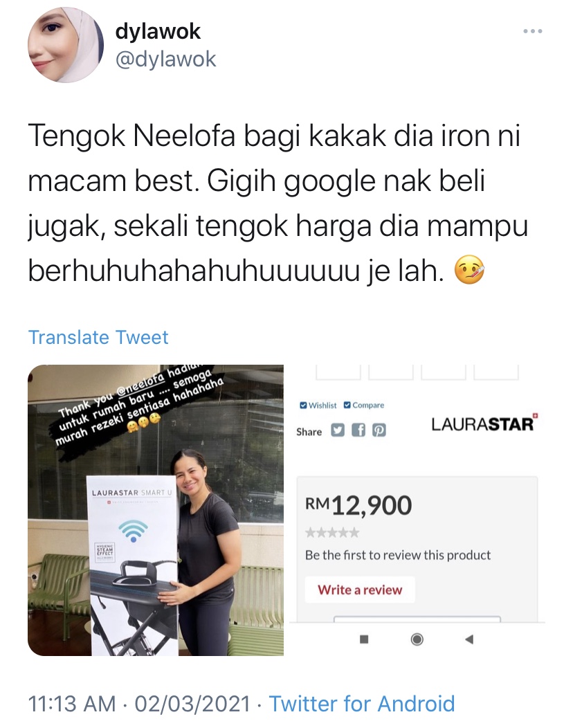This screenshot has width=573, height=728.
Task: Tap the Android back triangle icon
Action: click(469, 640)
